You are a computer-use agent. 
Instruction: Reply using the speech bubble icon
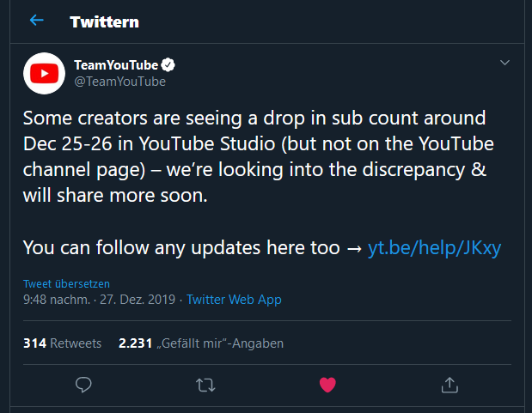coord(83,385)
